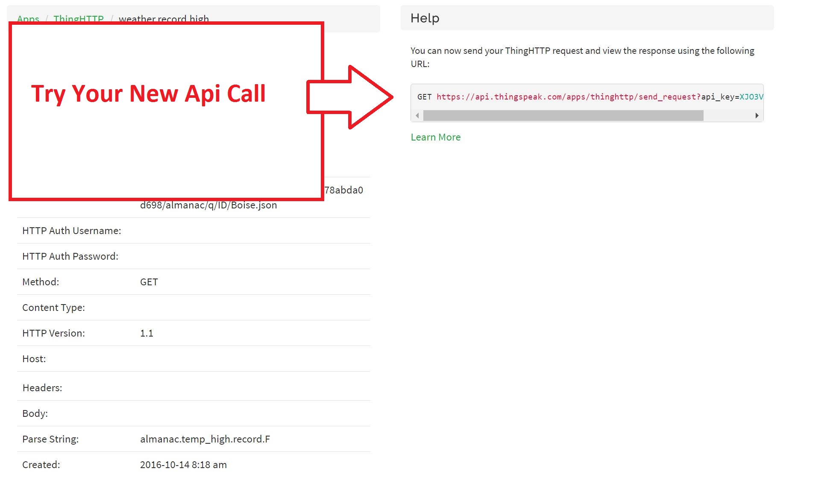This screenshot has height=504, width=833.
Task: Click the horizontal scrollbar thumb under the URL
Action: click(563, 115)
